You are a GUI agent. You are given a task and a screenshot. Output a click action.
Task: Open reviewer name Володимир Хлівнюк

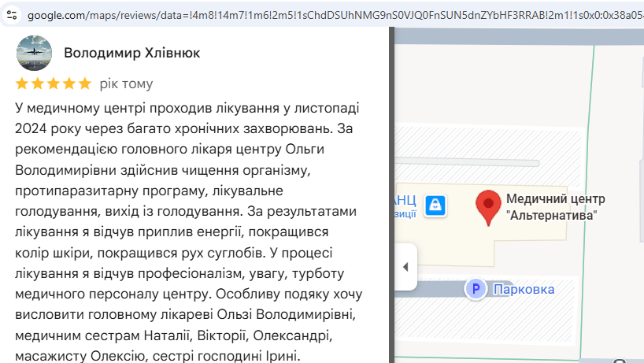click(x=131, y=53)
